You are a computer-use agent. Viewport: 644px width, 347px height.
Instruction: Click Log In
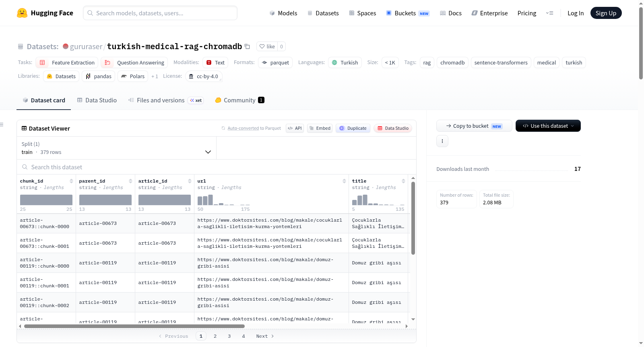576,13
